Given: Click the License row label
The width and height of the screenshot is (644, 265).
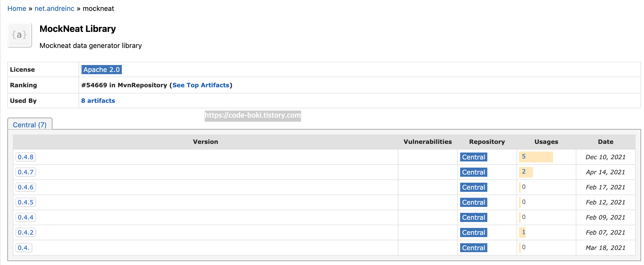Looking at the screenshot, I should coord(22,69).
